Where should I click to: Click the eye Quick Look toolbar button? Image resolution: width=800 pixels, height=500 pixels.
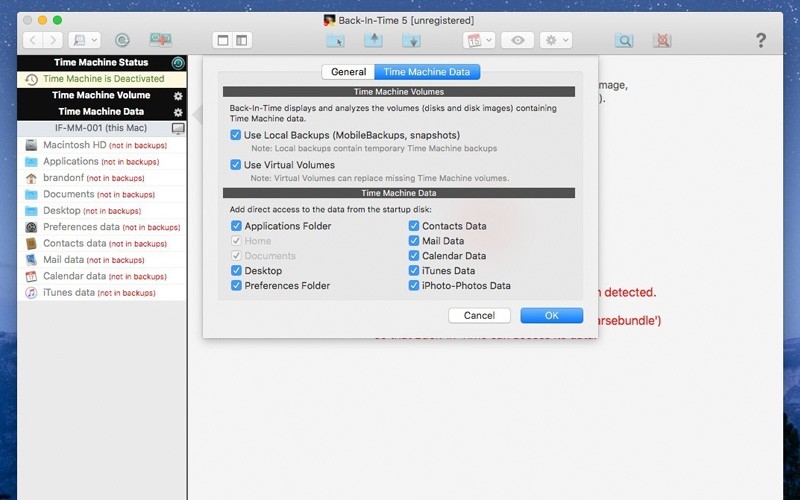pos(517,40)
